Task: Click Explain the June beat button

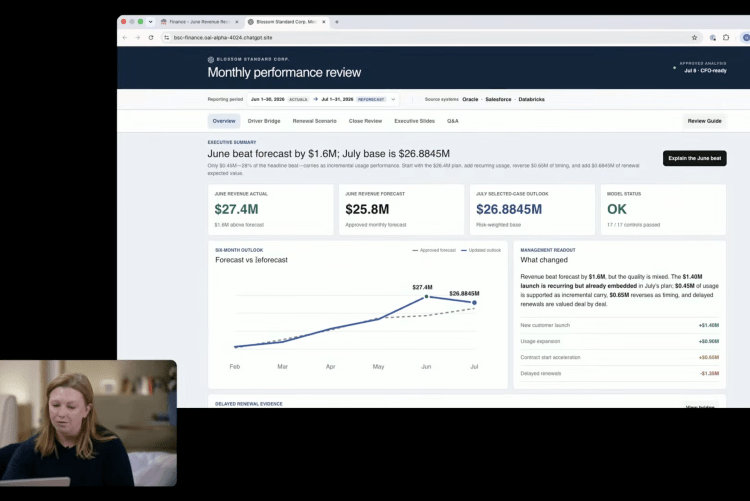Action: coord(695,158)
